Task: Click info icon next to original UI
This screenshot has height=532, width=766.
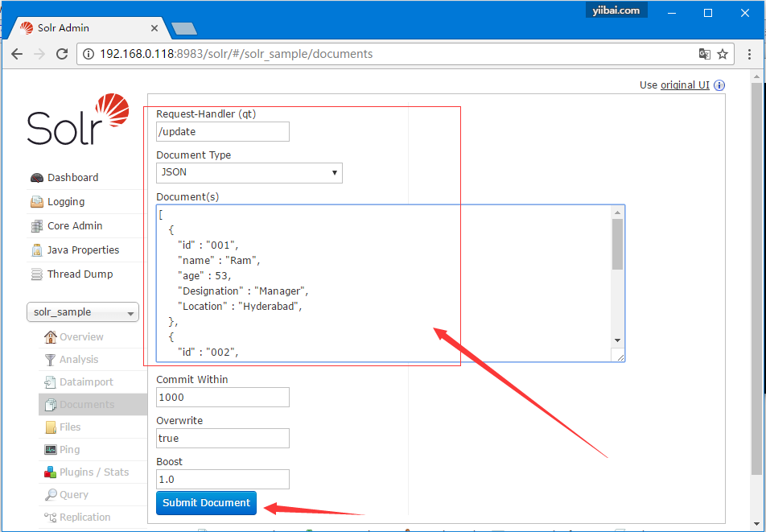Action: point(719,85)
